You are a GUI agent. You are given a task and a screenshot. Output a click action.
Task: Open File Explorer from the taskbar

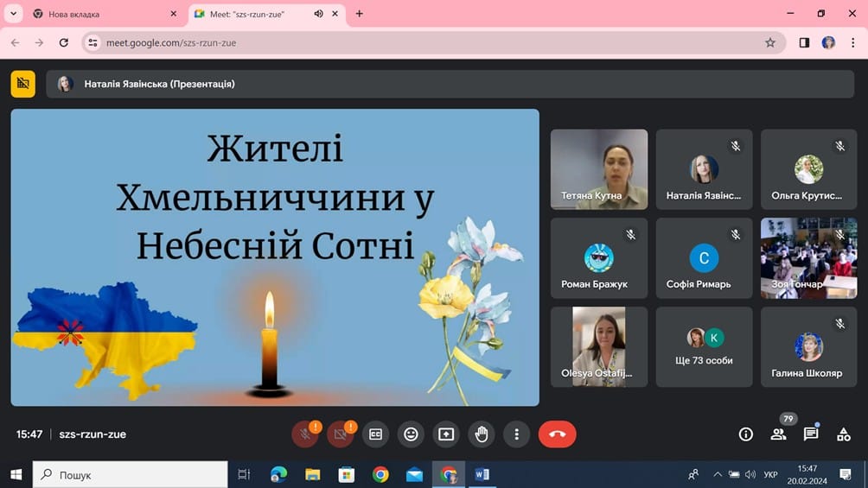313,475
